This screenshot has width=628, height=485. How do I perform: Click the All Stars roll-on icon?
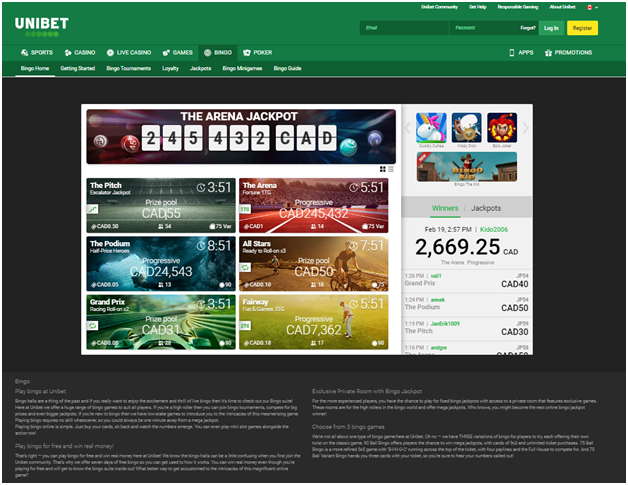coord(245,267)
